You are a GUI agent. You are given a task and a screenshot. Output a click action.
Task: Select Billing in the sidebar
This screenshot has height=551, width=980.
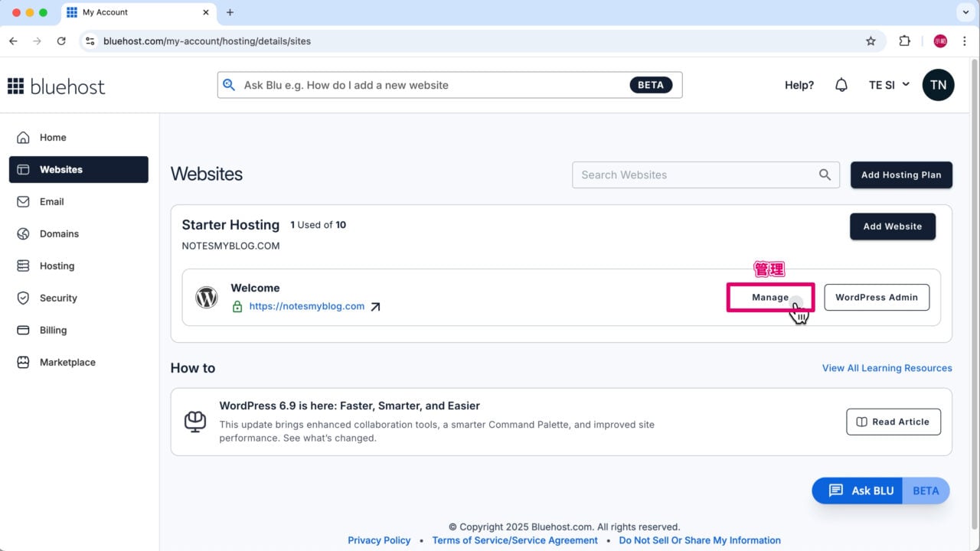53,330
